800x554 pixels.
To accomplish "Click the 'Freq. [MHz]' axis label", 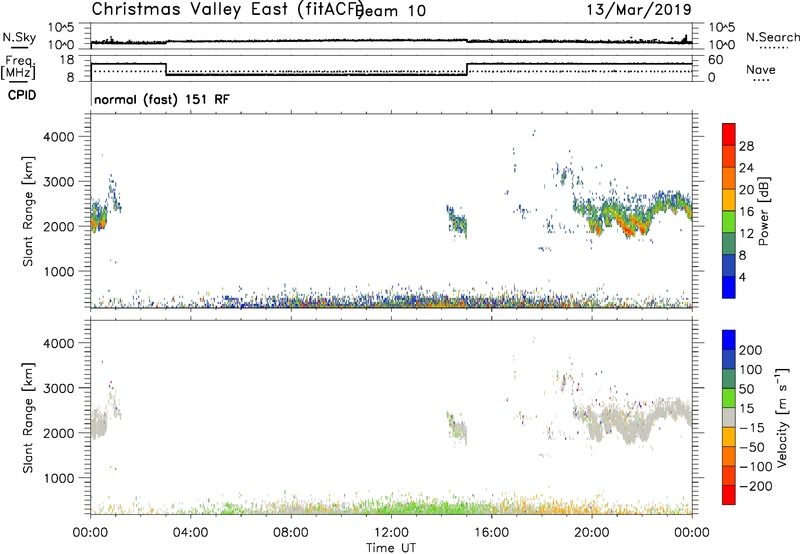I will [x=19, y=67].
